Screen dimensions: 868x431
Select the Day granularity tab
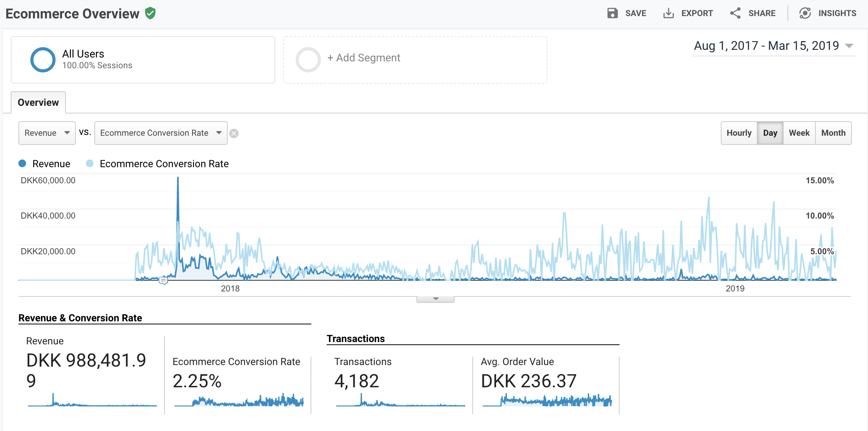(770, 133)
